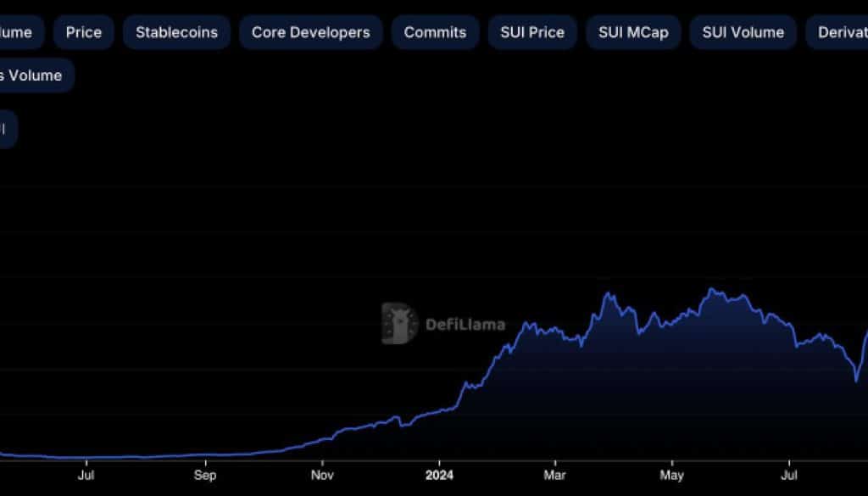Click the Nov x-axis label
The width and height of the screenshot is (868, 496).
click(321, 476)
